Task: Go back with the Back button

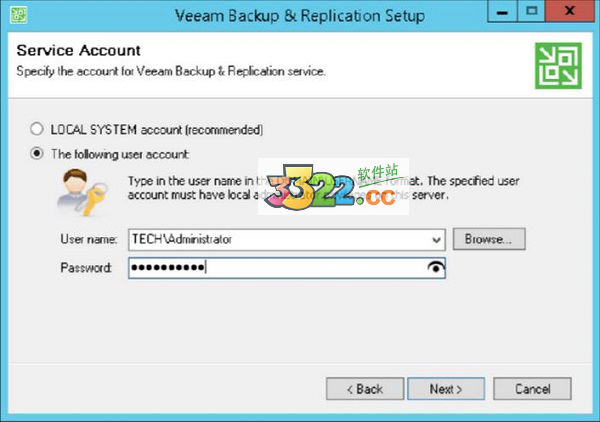Action: pos(364,388)
